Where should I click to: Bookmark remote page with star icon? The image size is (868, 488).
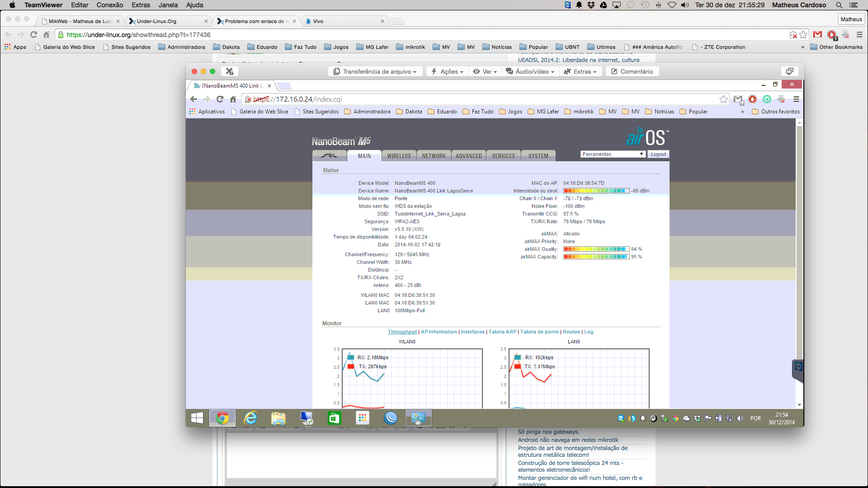723,99
